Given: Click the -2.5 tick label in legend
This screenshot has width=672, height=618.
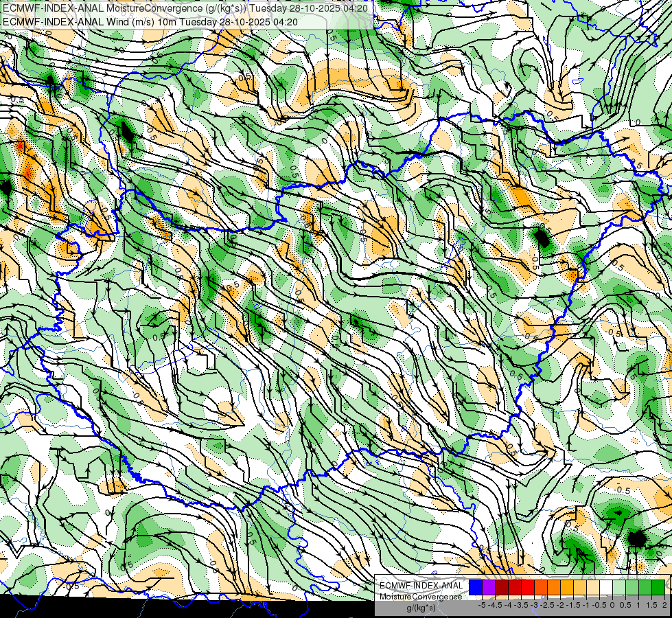Looking at the screenshot, I should click(547, 605).
